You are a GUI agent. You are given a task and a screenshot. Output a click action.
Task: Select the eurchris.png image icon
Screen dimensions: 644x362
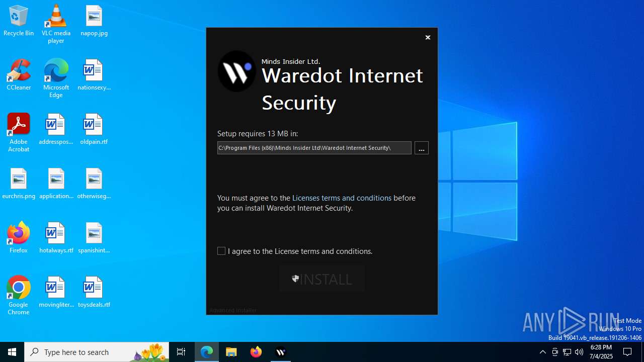(x=19, y=184)
